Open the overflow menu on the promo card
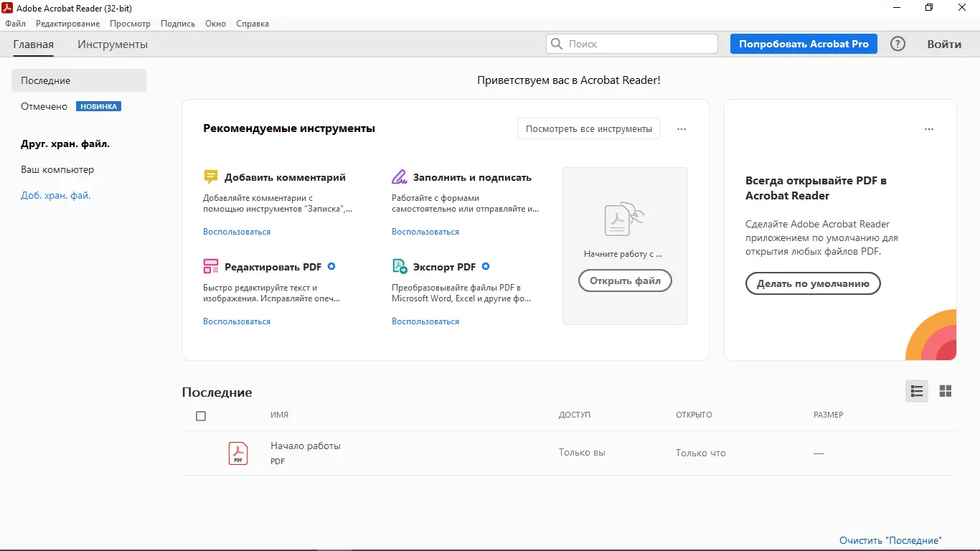 [929, 128]
